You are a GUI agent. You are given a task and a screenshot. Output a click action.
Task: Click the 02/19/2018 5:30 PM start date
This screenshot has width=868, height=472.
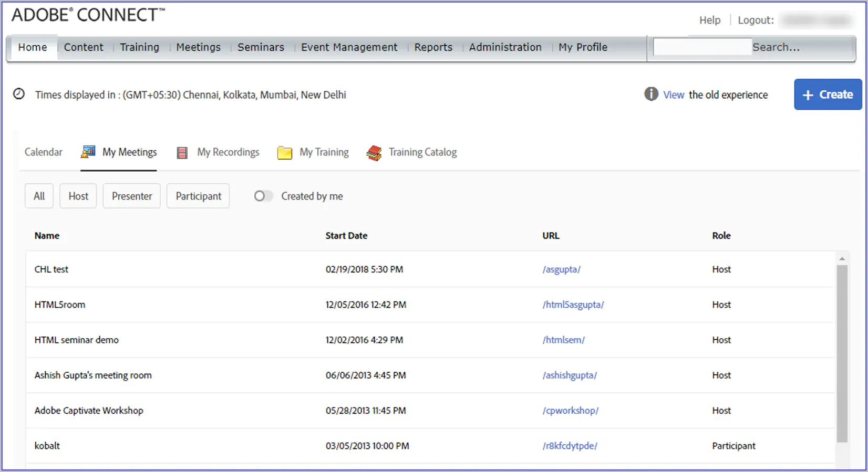tap(364, 269)
